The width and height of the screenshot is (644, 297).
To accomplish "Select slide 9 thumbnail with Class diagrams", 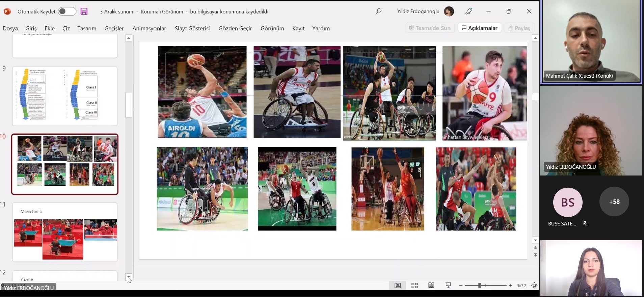I will click(65, 96).
